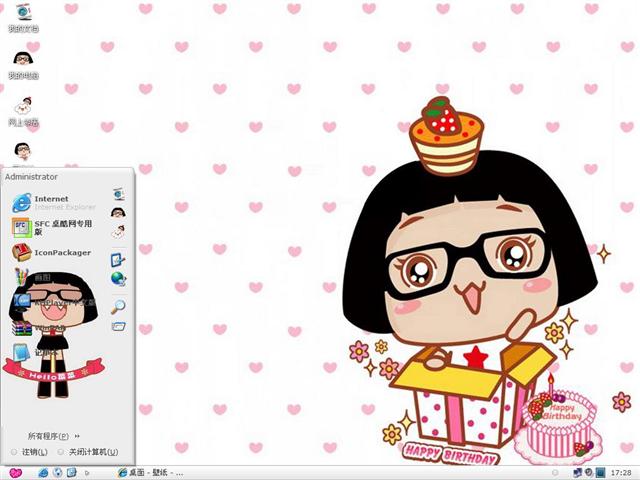Open 画图 (Paint) in the start menu
This screenshot has width=640, height=480.
coord(40,277)
